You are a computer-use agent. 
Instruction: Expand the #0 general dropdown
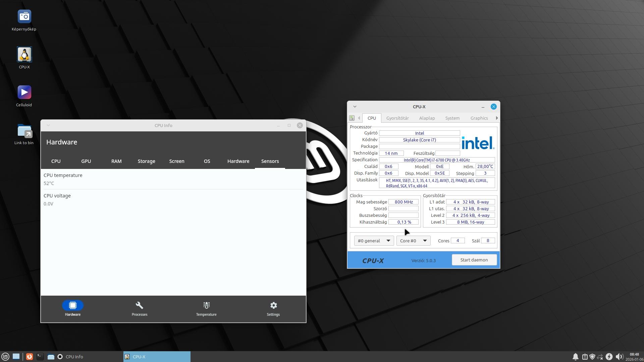click(x=374, y=241)
